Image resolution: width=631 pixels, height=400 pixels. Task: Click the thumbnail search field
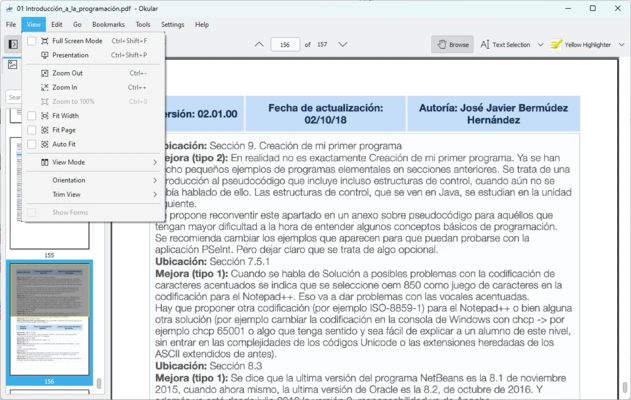[x=14, y=97]
